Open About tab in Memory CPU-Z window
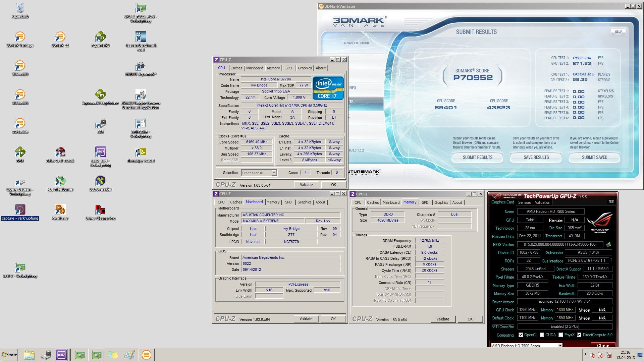The width and height of the screenshot is (644, 362). pyautogui.click(x=457, y=202)
